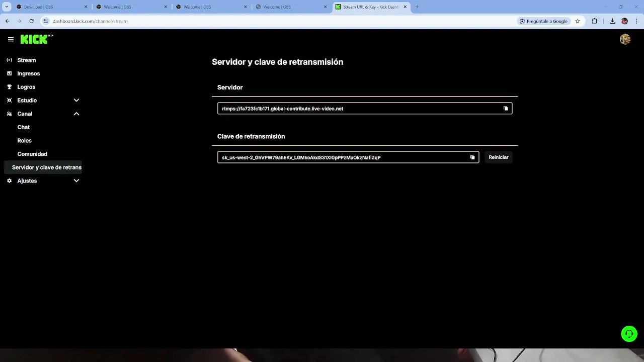Click the Stream sidebar icon
This screenshot has width=644, height=362.
(x=9, y=60)
